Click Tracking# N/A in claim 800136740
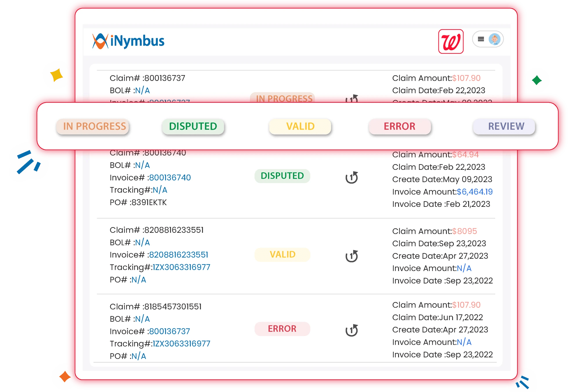 tap(160, 190)
